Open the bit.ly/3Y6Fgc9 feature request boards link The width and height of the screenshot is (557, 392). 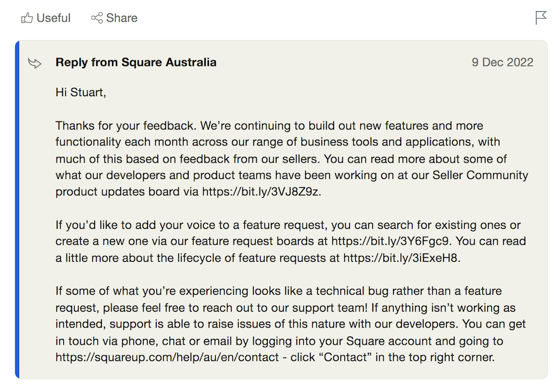(390, 242)
